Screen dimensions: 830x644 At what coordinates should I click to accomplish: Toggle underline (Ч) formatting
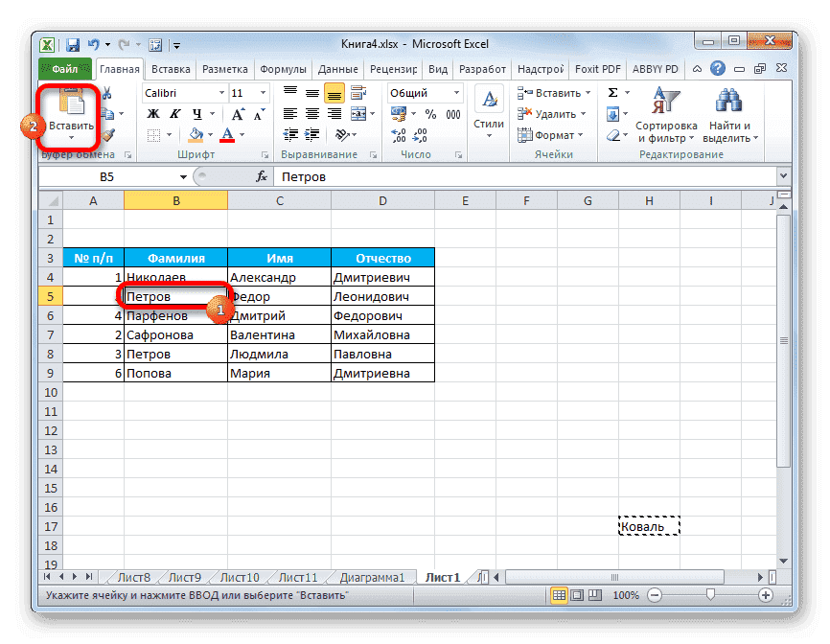(x=197, y=113)
